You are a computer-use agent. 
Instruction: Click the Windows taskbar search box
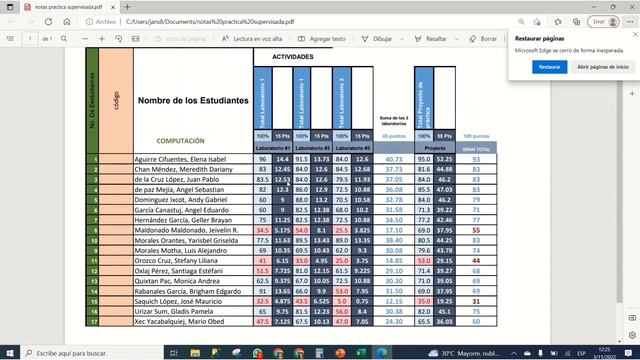point(92,353)
